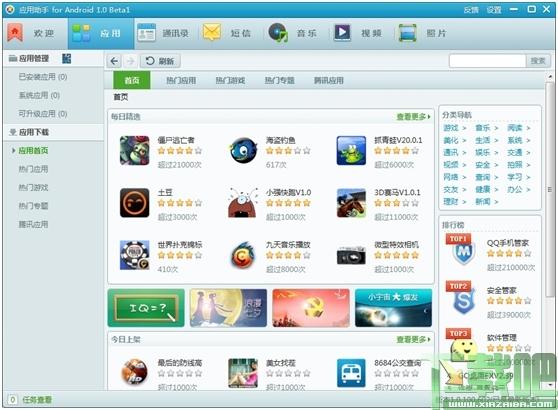Click 任务查看 in the status bar
Image resolution: width=558 pixels, height=410 pixels.
tap(37, 400)
